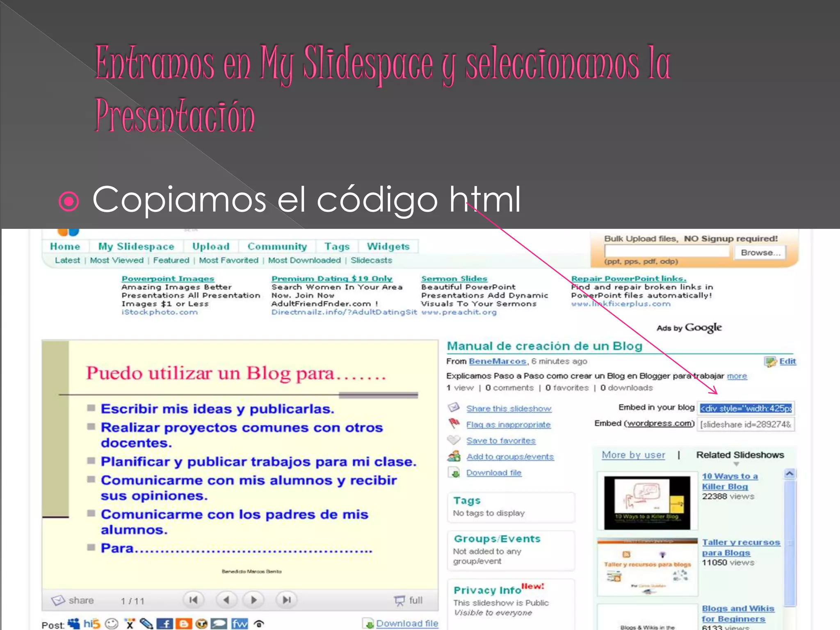Image resolution: width=840 pixels, height=630 pixels.
Task: Click the Embed in your blog code field
Action: 746,408
